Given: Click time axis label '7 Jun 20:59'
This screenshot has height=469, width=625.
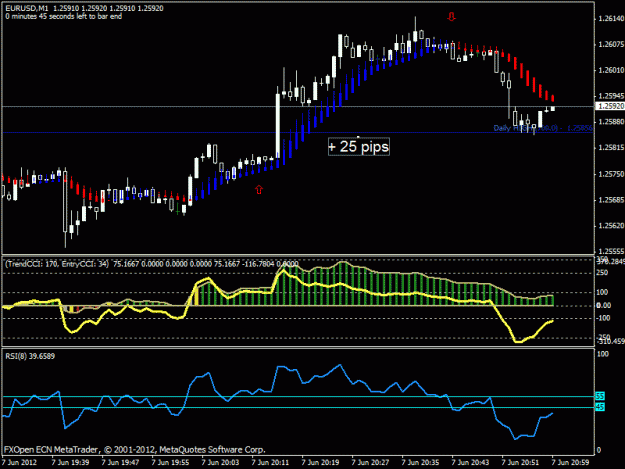Looking at the screenshot, I should tap(570, 463).
